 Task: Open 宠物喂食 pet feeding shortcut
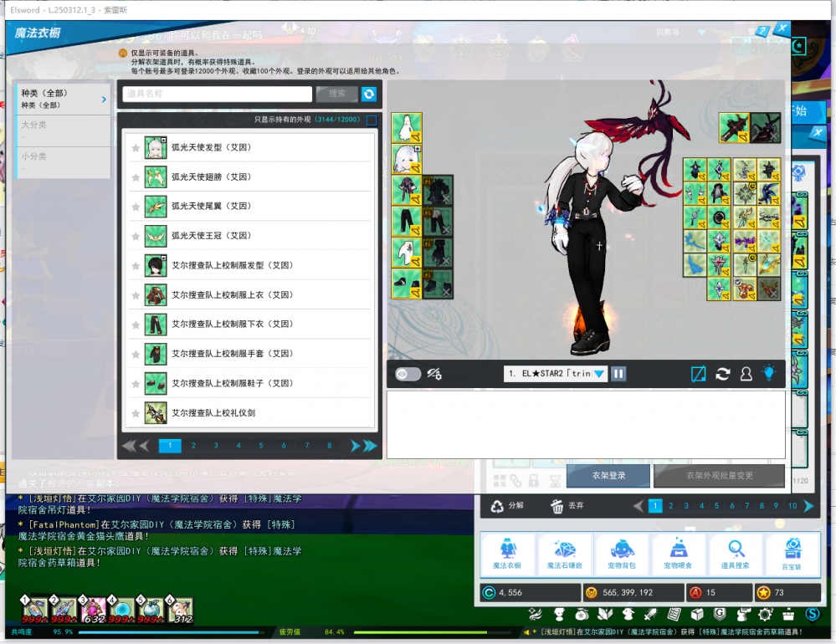coord(678,554)
